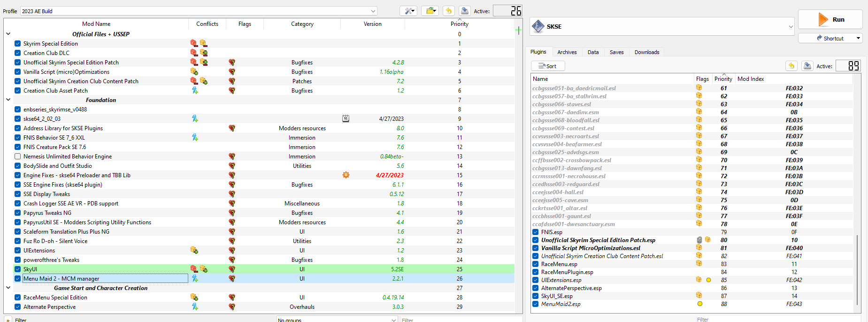Screen dimensions: 868x322
Task: Open the folder shortcuts menu icon
Action: click(x=430, y=11)
